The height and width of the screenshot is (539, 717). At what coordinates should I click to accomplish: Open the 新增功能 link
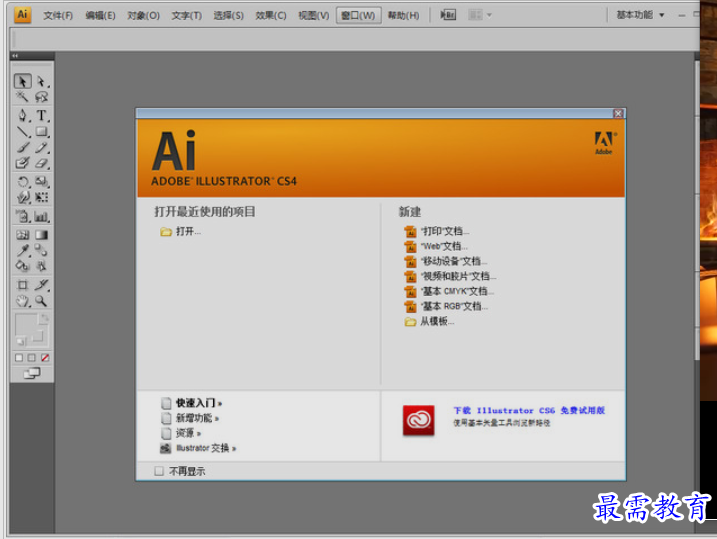pyautogui.click(x=191, y=418)
